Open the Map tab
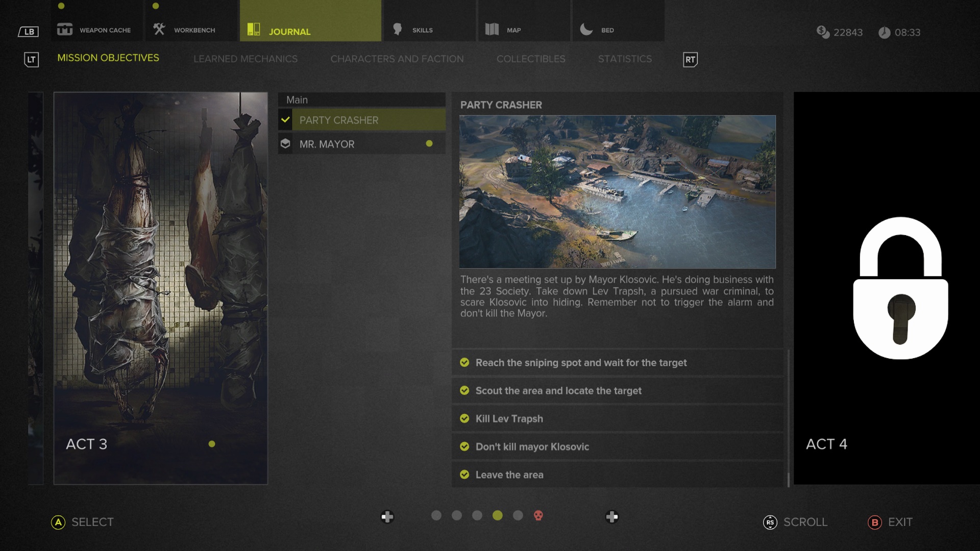 coord(524,21)
